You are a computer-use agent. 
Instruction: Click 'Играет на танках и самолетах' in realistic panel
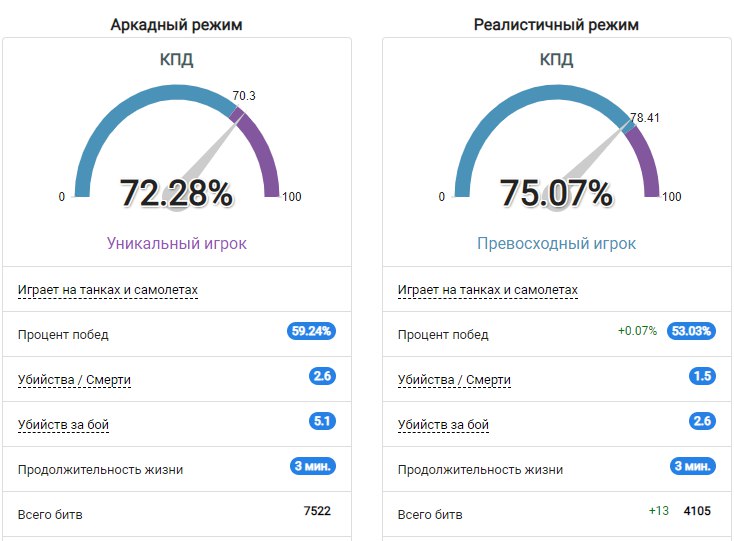[488, 290]
